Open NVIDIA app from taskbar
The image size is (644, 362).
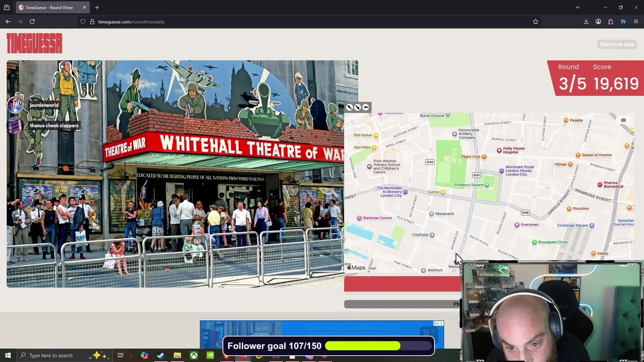[x=210, y=355]
